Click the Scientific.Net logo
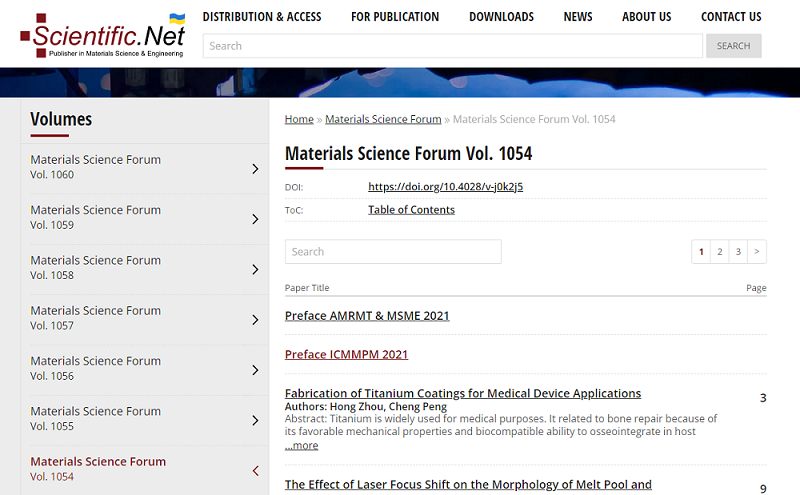This screenshot has width=800, height=495. 103,35
